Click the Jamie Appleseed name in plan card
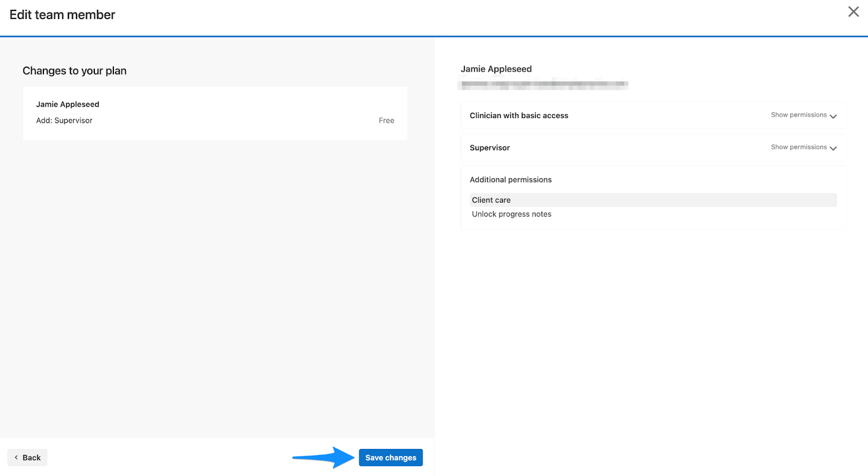Image resolution: width=868 pixels, height=476 pixels. coord(68,104)
